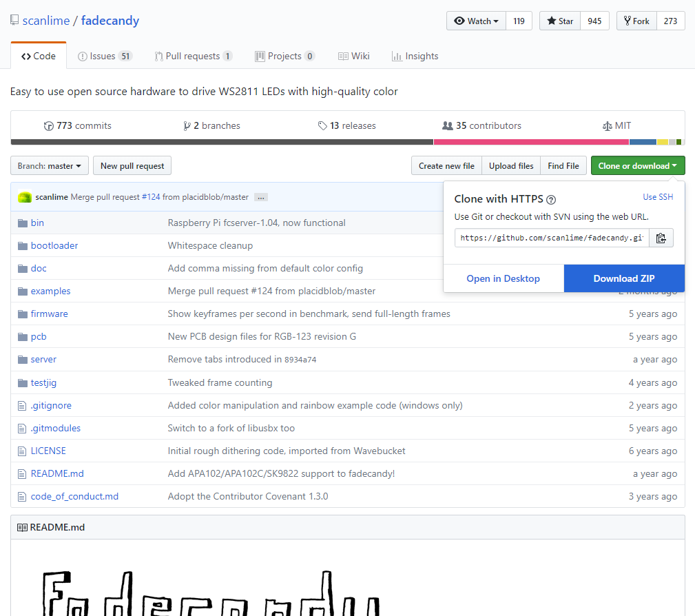Click the bootloader folder icon
The height and width of the screenshot is (616, 695).
(23, 246)
